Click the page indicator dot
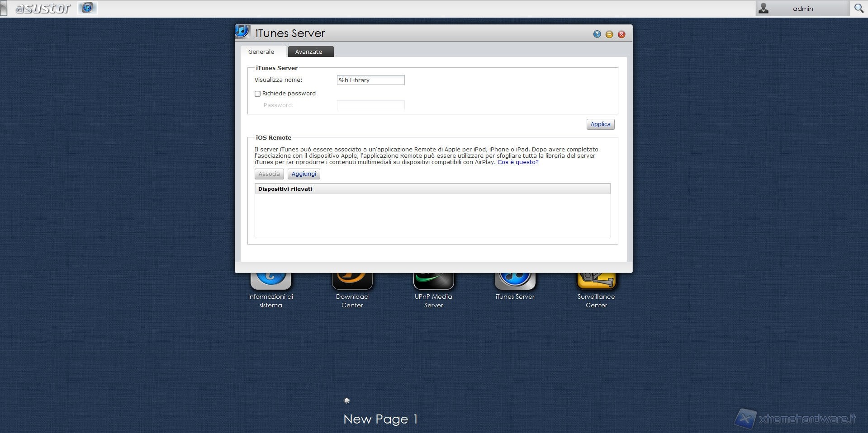The width and height of the screenshot is (868, 433). 346,400
